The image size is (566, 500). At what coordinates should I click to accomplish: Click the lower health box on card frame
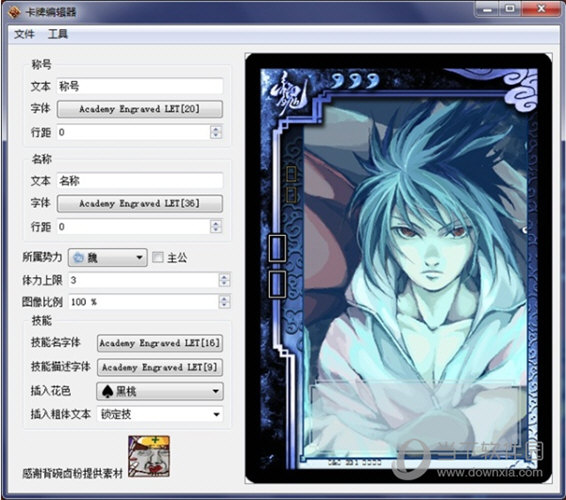(277, 284)
